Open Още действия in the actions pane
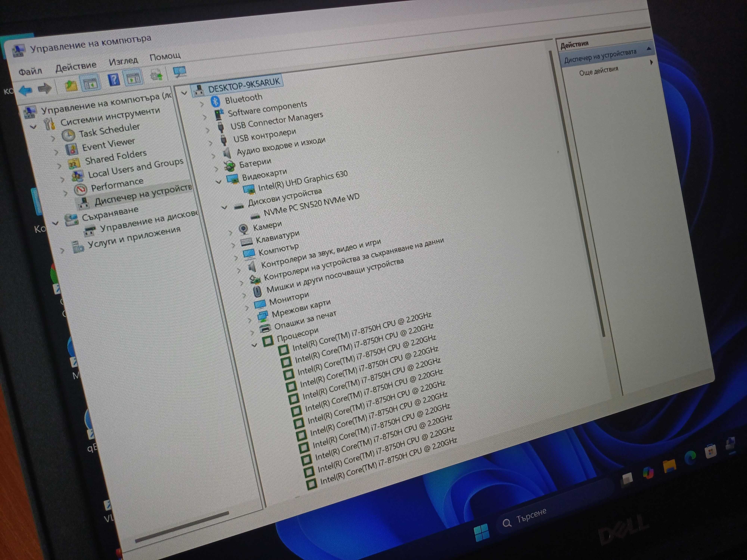Screen dimensions: 747x560 598,71
